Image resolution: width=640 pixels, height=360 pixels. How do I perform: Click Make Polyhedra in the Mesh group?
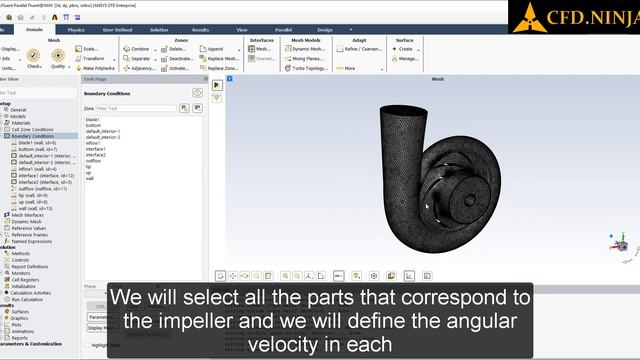pyautogui.click(x=95, y=69)
